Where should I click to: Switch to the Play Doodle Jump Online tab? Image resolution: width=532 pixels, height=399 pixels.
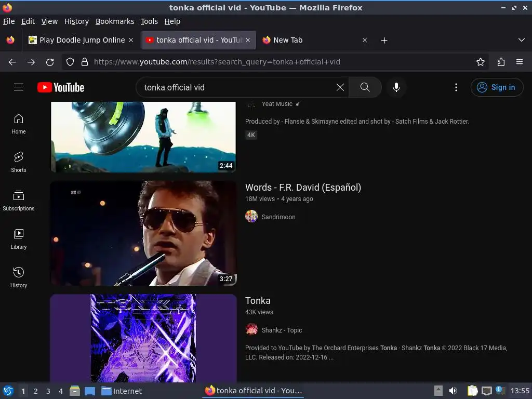[82, 40]
